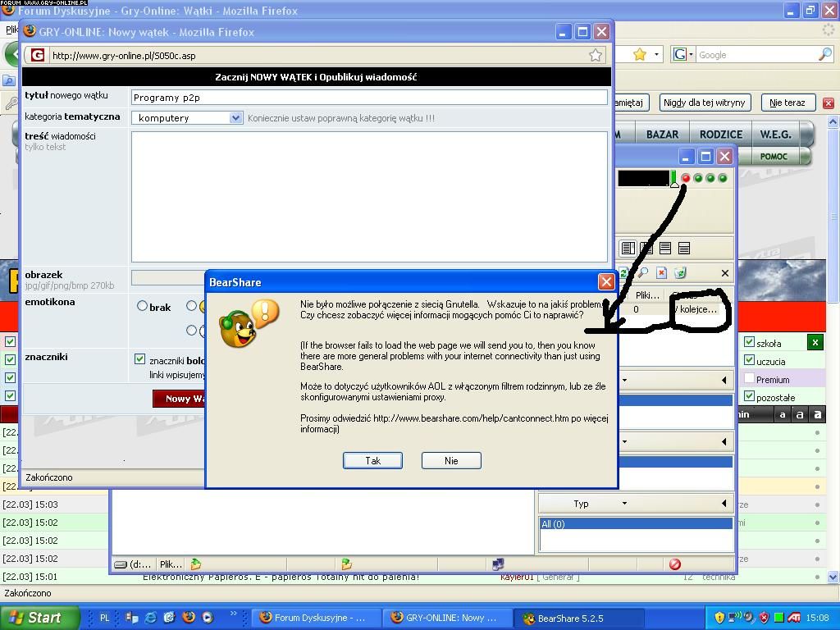Open the Windows Start menu
Image resolution: width=840 pixels, height=630 pixels.
point(39,618)
